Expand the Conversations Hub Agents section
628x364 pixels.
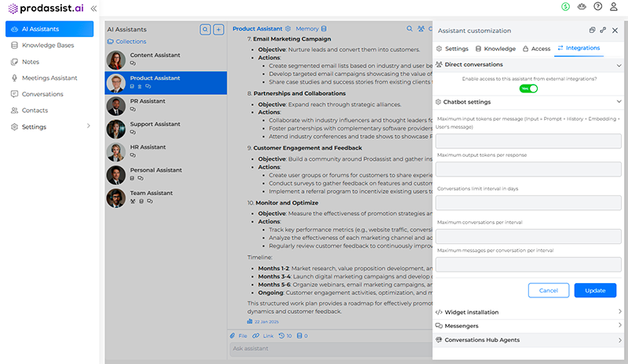pyautogui.click(x=526, y=340)
